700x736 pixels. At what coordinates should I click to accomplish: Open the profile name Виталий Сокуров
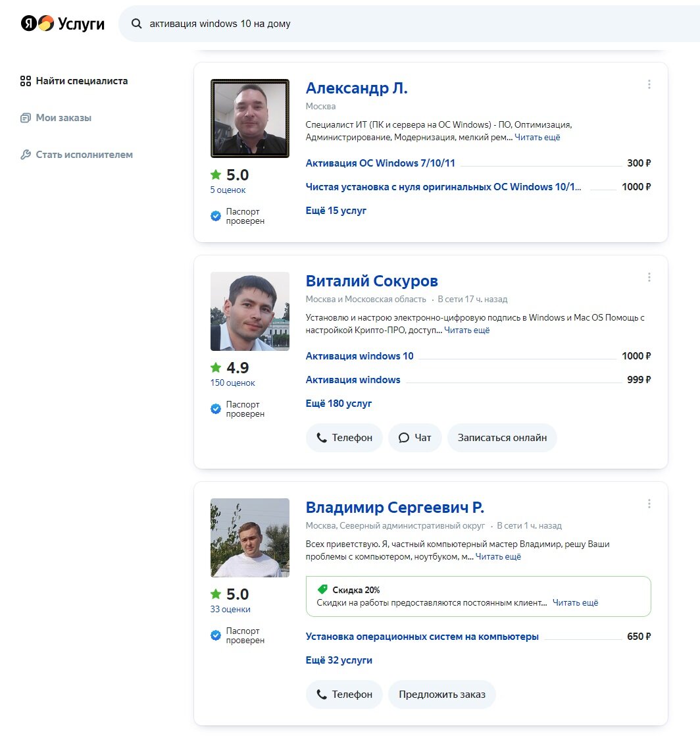pyautogui.click(x=372, y=281)
